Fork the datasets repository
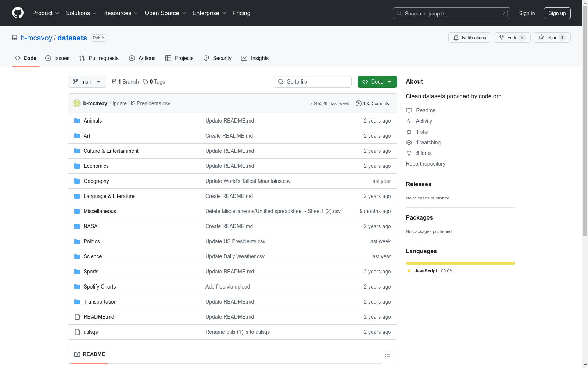This screenshot has height=368, width=588. pyautogui.click(x=512, y=38)
